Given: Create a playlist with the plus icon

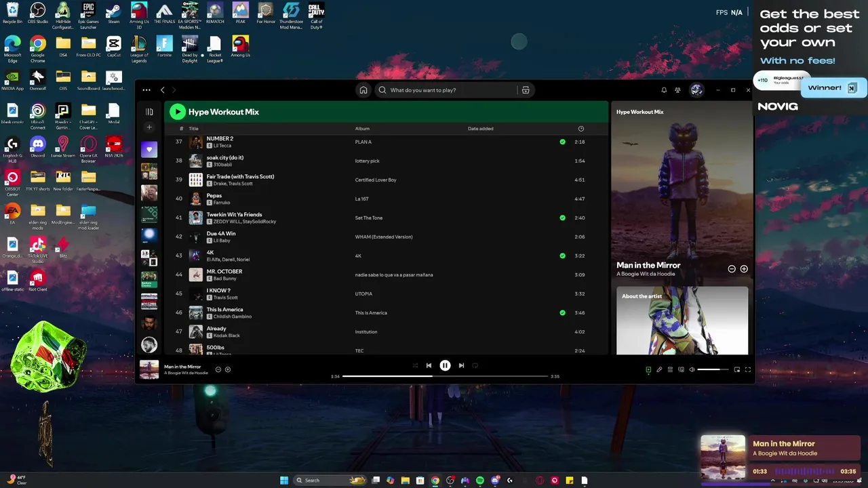Looking at the screenshot, I should pyautogui.click(x=149, y=127).
